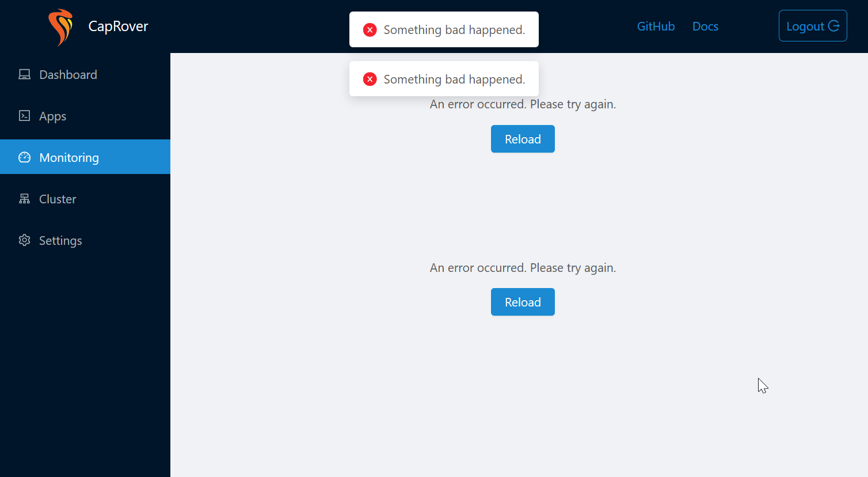The height and width of the screenshot is (477, 868).
Task: Open the Dashboard section
Action: (x=67, y=74)
